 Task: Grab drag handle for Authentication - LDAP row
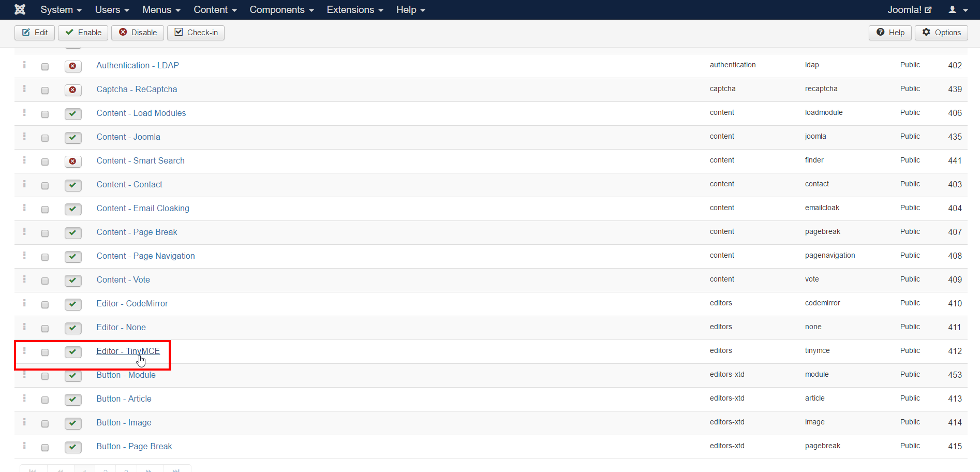24,65
